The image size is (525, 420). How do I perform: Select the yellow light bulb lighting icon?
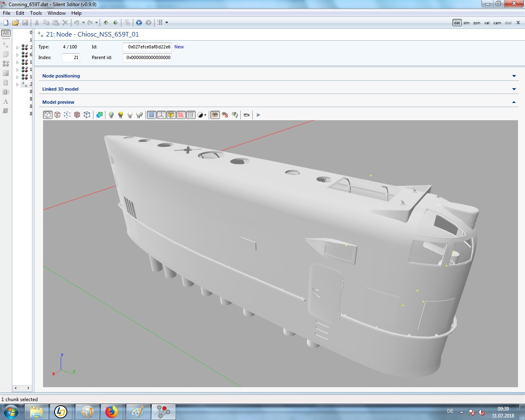[x=121, y=115]
